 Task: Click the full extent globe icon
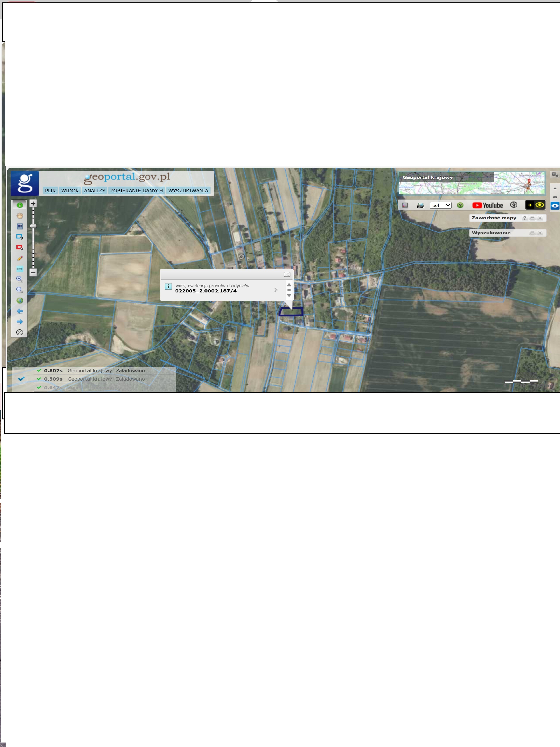[20, 300]
